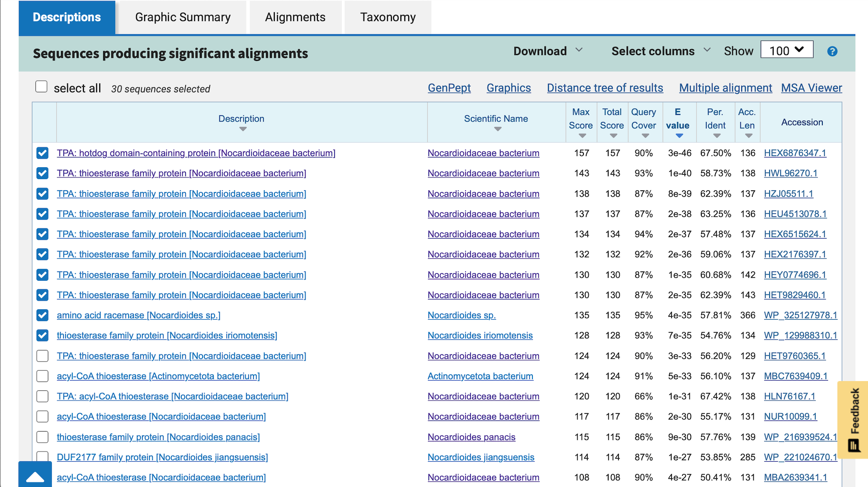Check row with accession NUR10099.1
Screen dimensions: 868x487
pos(43,416)
